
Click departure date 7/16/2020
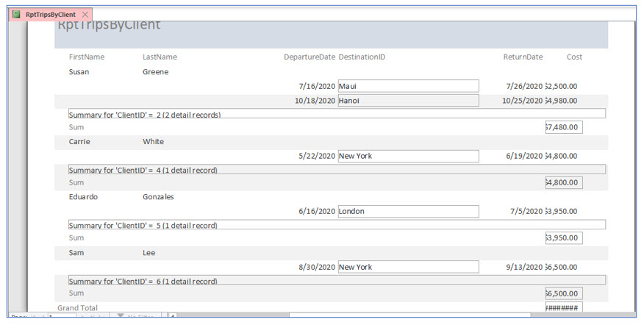point(317,86)
